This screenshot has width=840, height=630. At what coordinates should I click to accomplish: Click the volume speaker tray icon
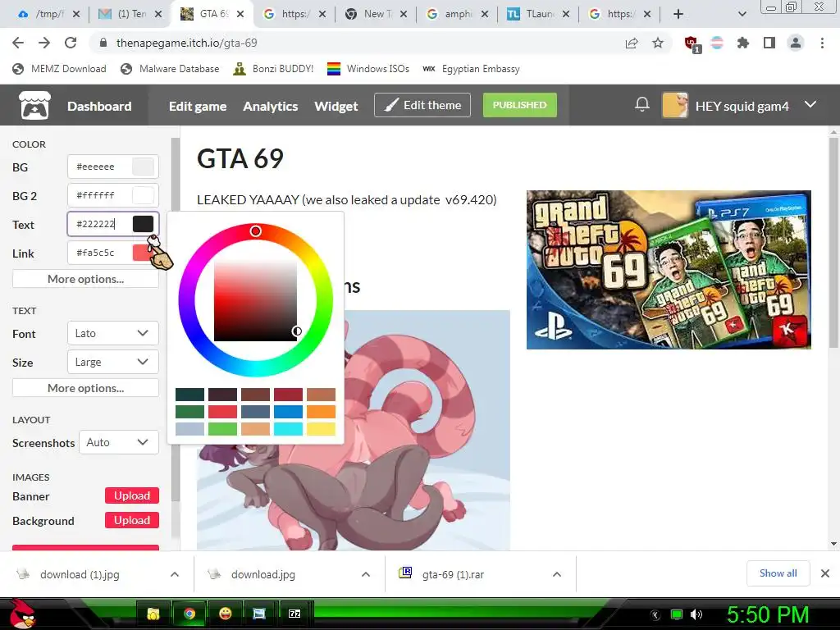(696, 614)
